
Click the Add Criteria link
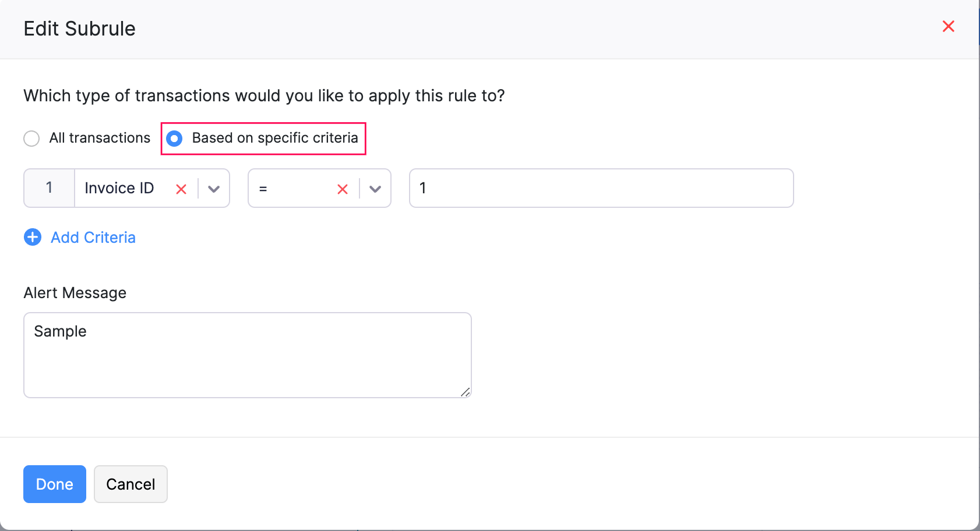click(x=93, y=238)
